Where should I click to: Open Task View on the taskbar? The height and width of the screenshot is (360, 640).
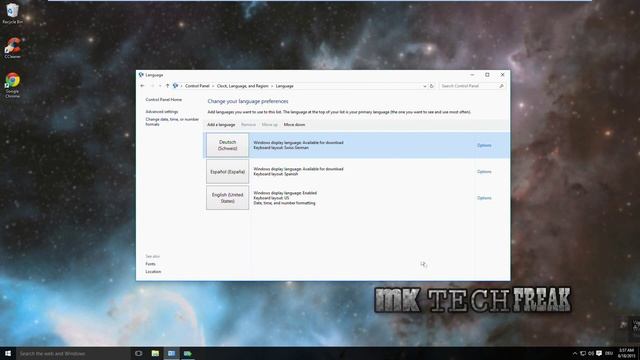(x=139, y=353)
